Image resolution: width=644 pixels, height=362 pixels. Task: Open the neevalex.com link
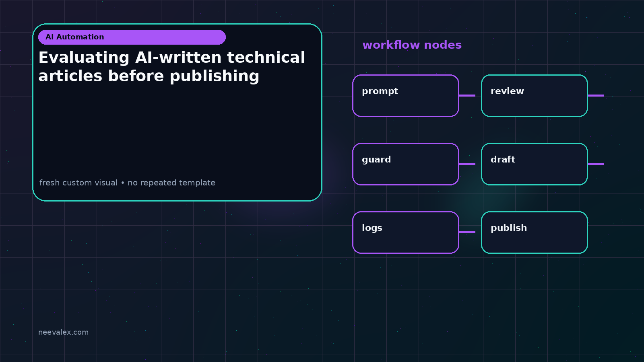63,332
